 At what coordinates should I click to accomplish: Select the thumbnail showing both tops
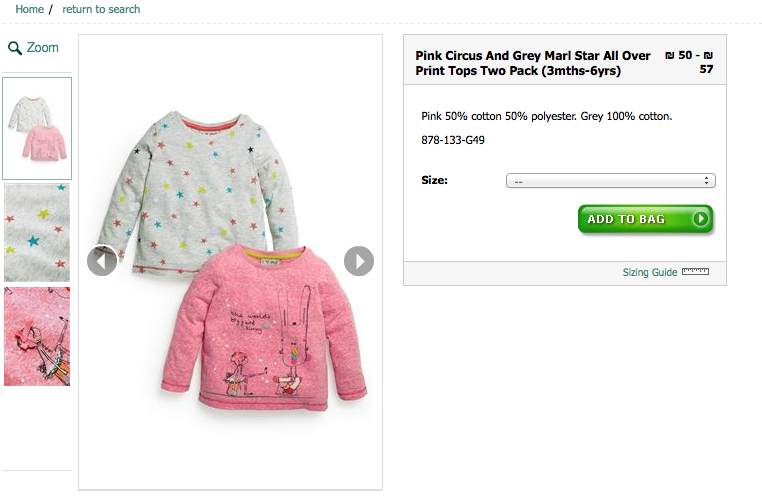[37, 128]
